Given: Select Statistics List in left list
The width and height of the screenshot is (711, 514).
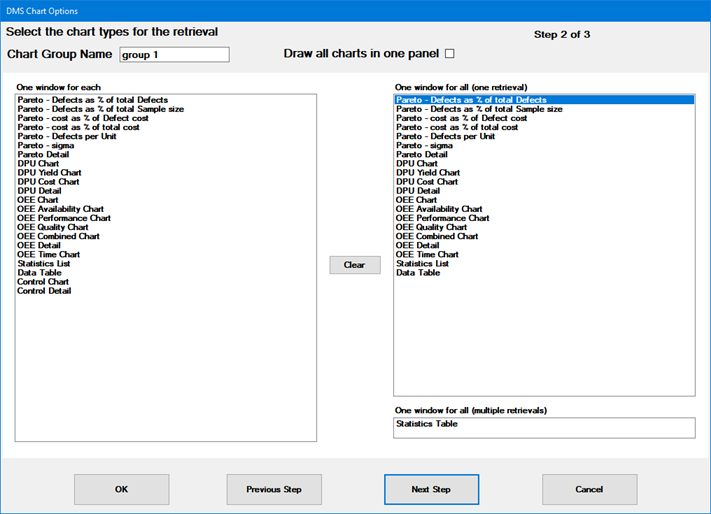Looking at the screenshot, I should (x=46, y=263).
